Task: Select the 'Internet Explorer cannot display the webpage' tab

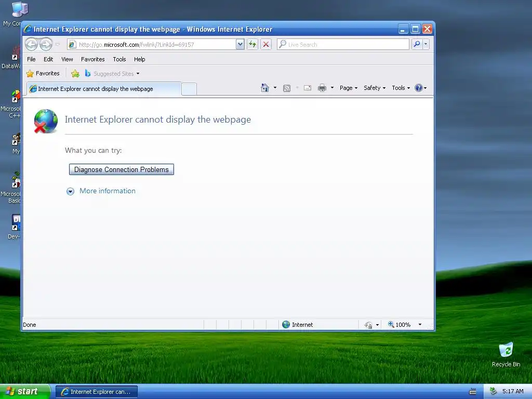Action: click(104, 89)
